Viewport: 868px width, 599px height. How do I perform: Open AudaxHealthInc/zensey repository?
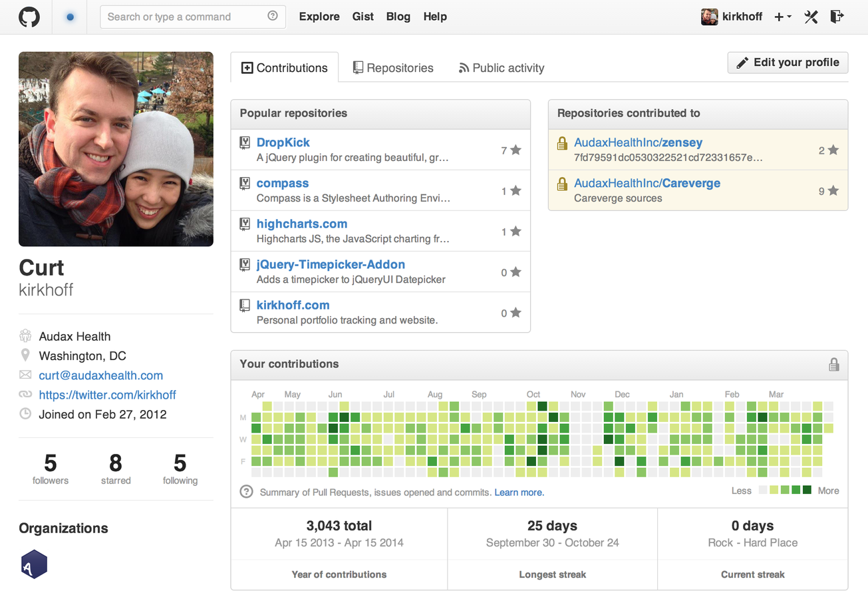pyautogui.click(x=638, y=142)
